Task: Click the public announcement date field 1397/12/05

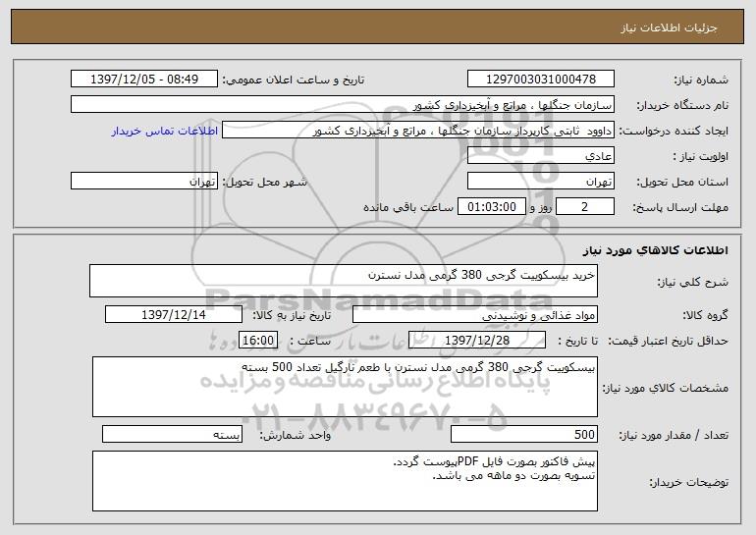Action: pos(144,79)
